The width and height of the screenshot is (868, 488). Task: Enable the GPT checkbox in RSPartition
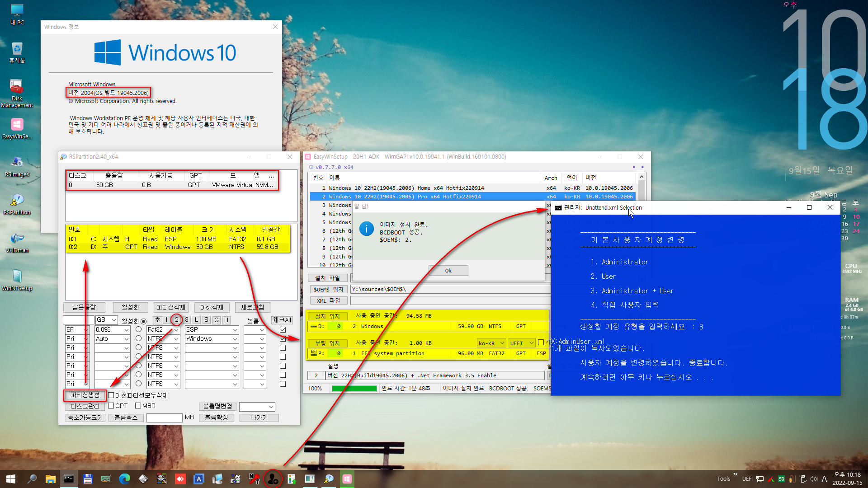(x=111, y=406)
